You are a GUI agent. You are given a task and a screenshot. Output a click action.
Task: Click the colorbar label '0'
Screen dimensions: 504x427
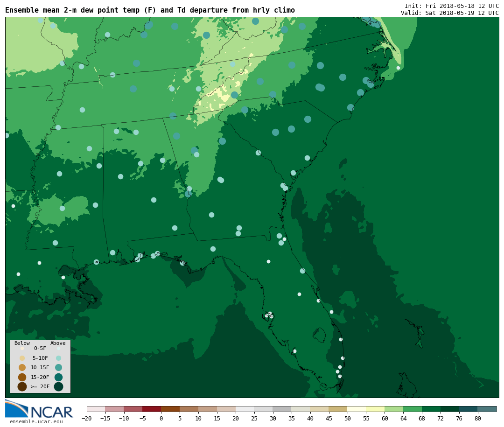pyautogui.click(x=161, y=418)
